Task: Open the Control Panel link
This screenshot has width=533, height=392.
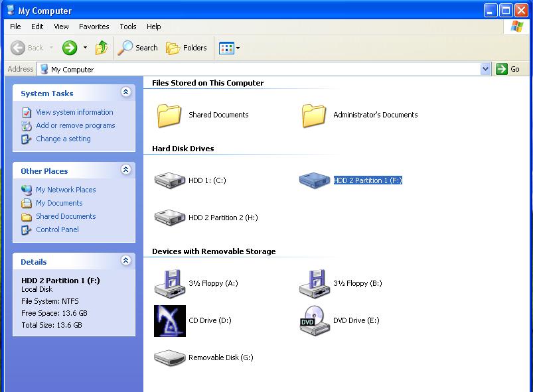Action: (x=57, y=229)
